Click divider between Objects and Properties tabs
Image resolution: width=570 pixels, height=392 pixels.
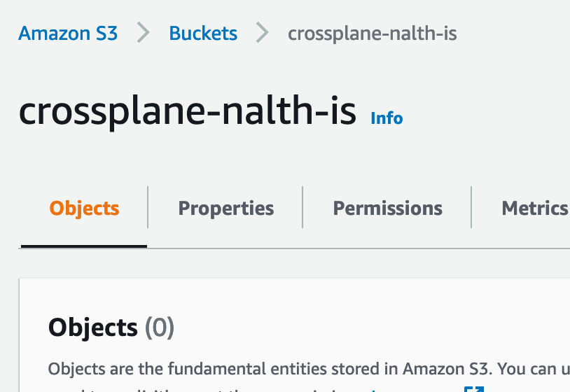pos(148,207)
